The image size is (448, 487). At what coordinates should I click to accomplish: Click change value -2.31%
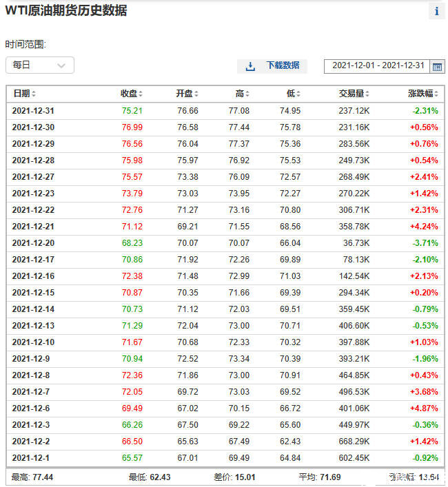(x=425, y=111)
